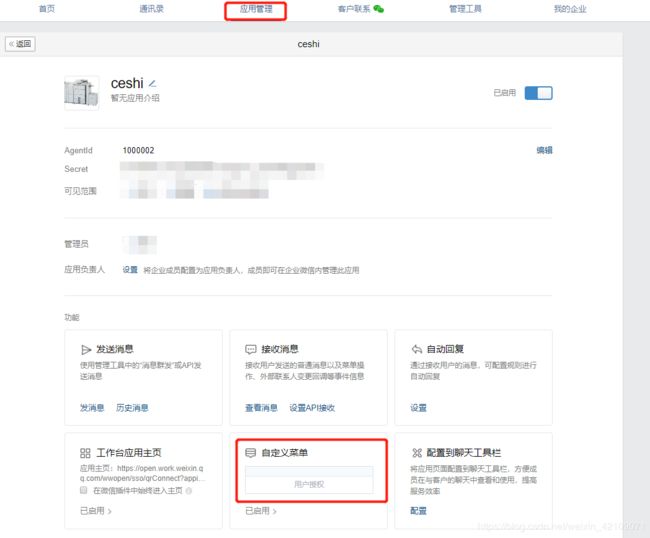Open 客户联系 tab
Viewport: 650px width, 538px height.
pyautogui.click(x=354, y=9)
